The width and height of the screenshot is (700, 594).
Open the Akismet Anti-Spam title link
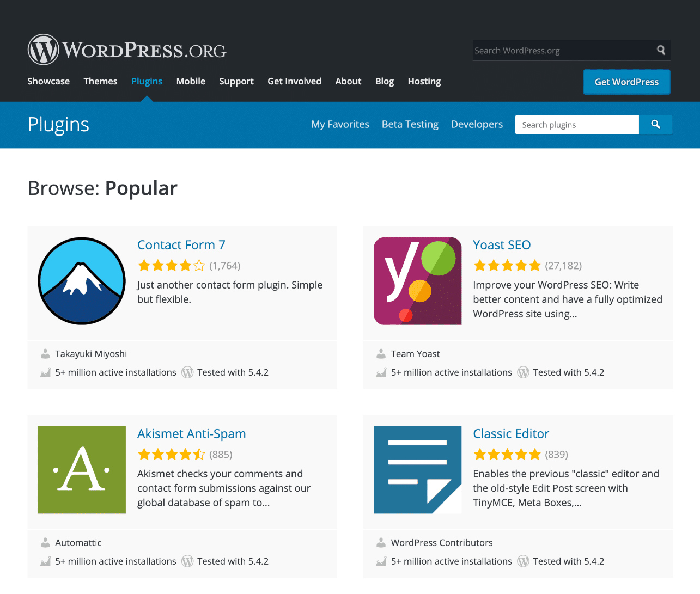click(191, 433)
